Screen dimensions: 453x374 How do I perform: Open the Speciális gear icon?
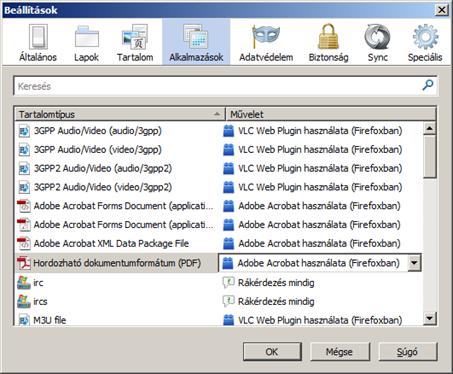[x=425, y=37]
